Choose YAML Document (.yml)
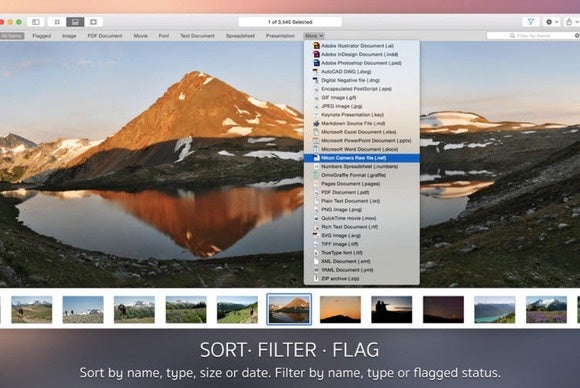Image resolution: width=580 pixels, height=388 pixels. point(362,270)
